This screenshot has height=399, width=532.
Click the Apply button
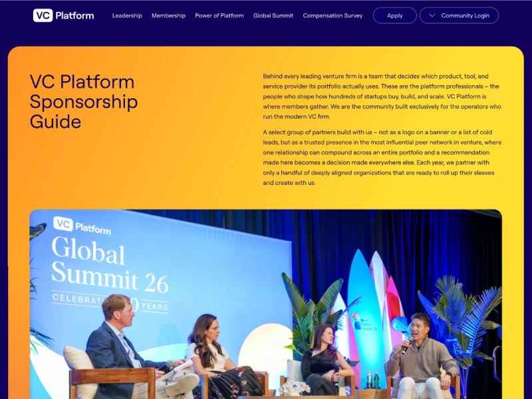pos(394,15)
